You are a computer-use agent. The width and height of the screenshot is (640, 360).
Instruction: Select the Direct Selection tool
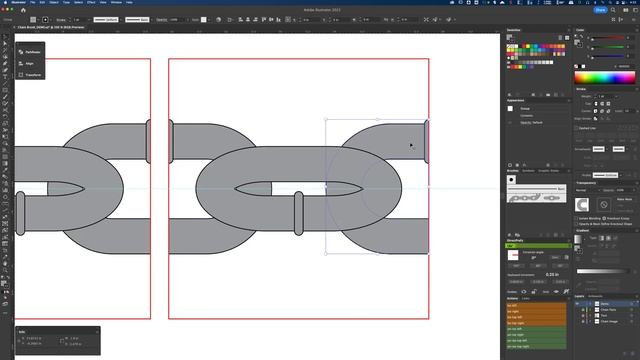pos(5,44)
